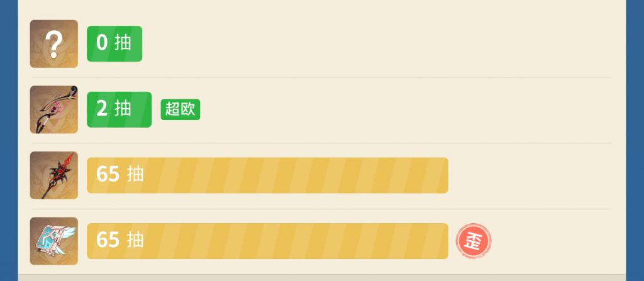Viewport: 644px width, 281px height.
Task: Click the number 2 beside the 超欧 badge
Action: pyautogui.click(x=102, y=109)
